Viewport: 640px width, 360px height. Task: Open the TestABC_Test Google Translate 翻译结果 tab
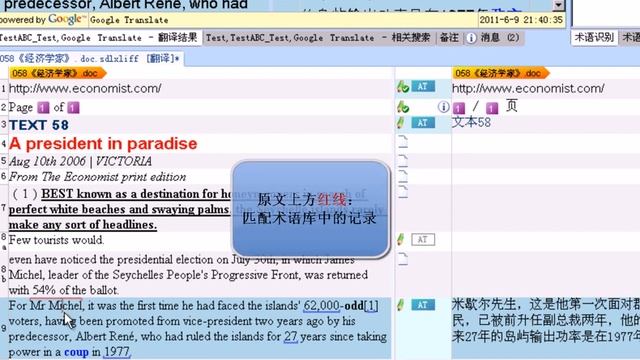click(x=100, y=38)
